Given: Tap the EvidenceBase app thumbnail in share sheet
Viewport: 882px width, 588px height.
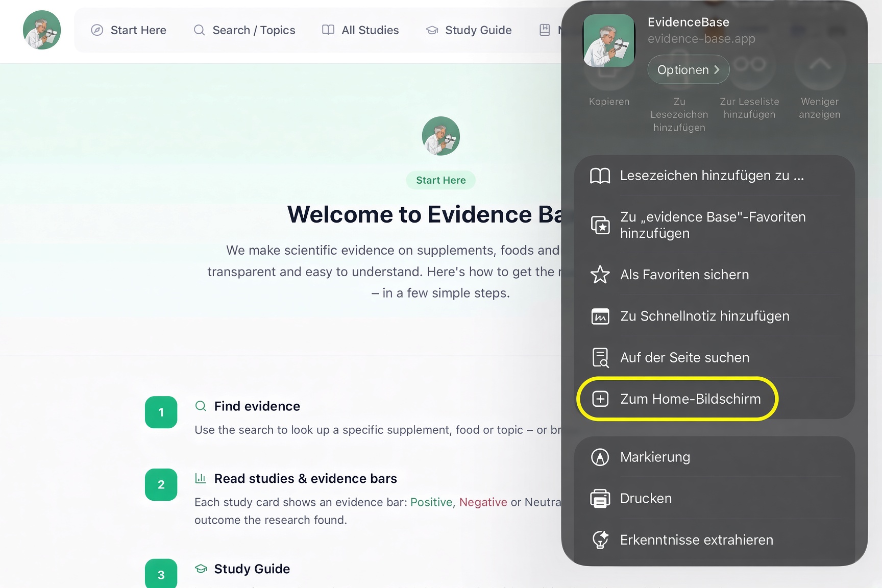Looking at the screenshot, I should [x=609, y=40].
